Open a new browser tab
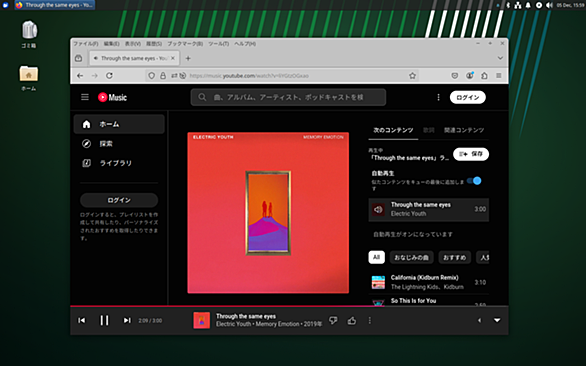Viewport: 586px width, 366px height. [x=188, y=58]
